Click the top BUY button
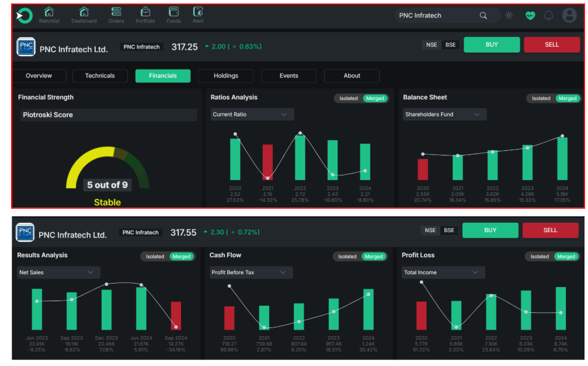Screen dimensions: 588x366 (492, 44)
